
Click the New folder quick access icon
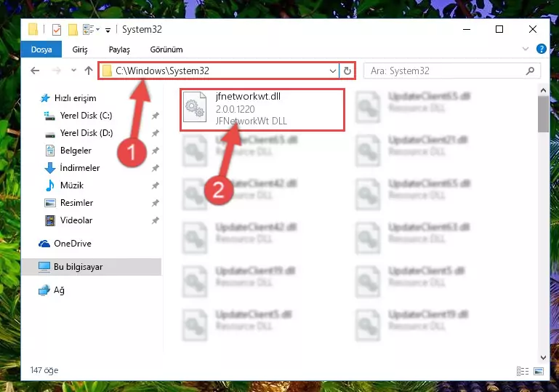click(73, 30)
